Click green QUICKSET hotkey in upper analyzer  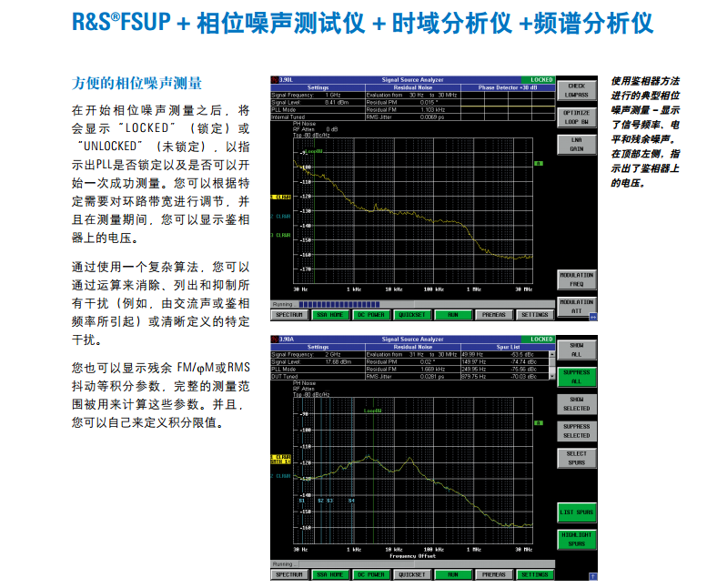[412, 315]
